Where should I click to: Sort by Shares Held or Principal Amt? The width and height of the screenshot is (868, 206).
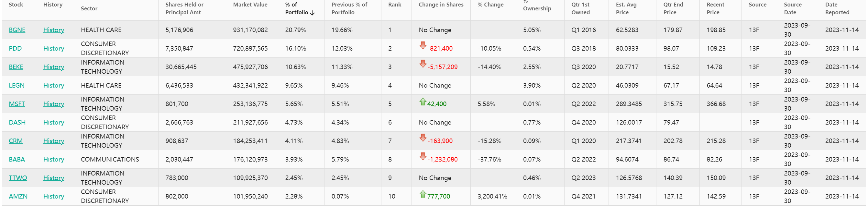(x=184, y=8)
